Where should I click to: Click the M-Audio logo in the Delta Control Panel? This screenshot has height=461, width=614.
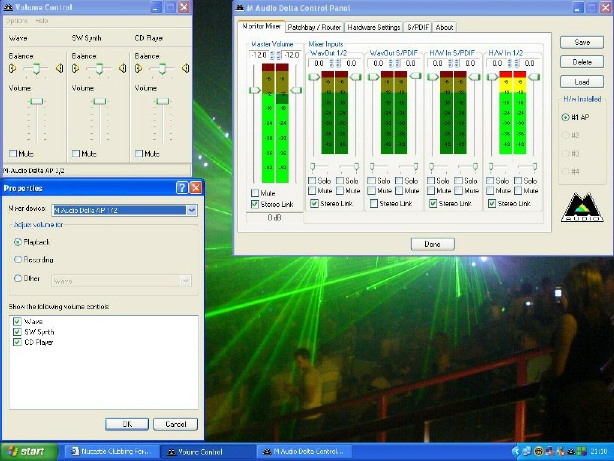coord(581,207)
